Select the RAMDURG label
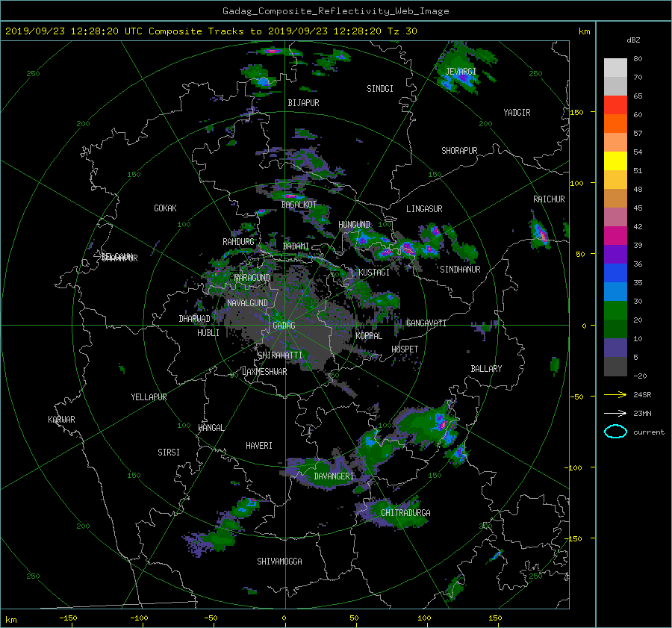 tap(238, 242)
